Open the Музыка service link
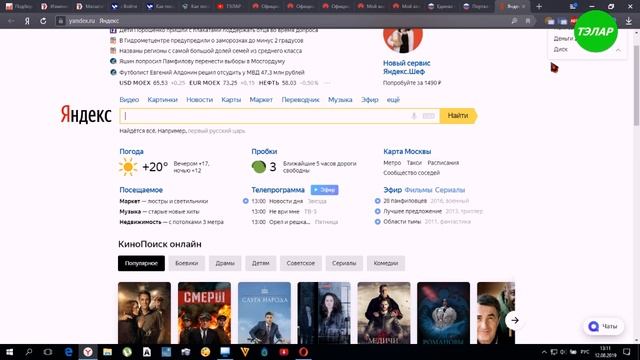640x360 pixels. coord(340,100)
